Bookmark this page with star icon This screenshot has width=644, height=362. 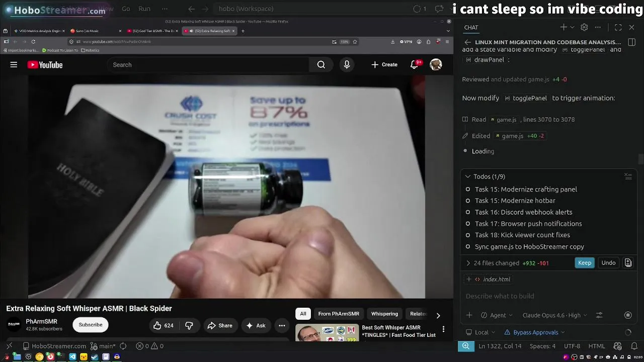click(355, 42)
